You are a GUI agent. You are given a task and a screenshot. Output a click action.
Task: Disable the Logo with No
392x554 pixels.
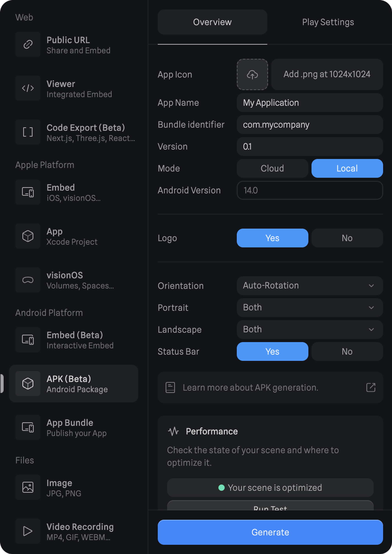(347, 238)
